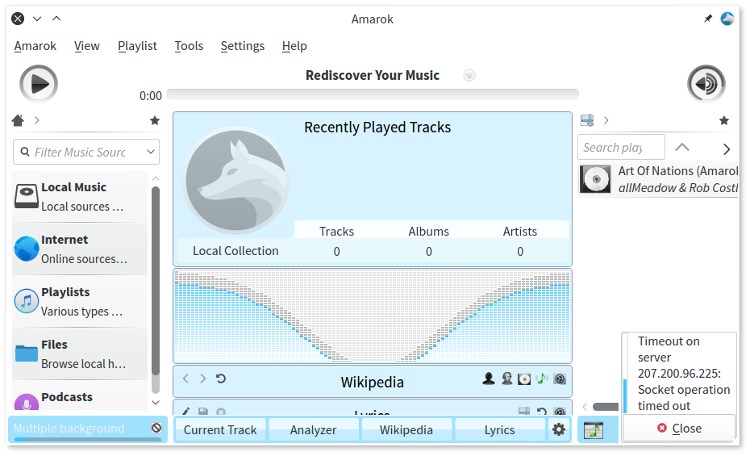Open the Internet online sources
Viewport: 750px width, 456px height.
pos(80,249)
